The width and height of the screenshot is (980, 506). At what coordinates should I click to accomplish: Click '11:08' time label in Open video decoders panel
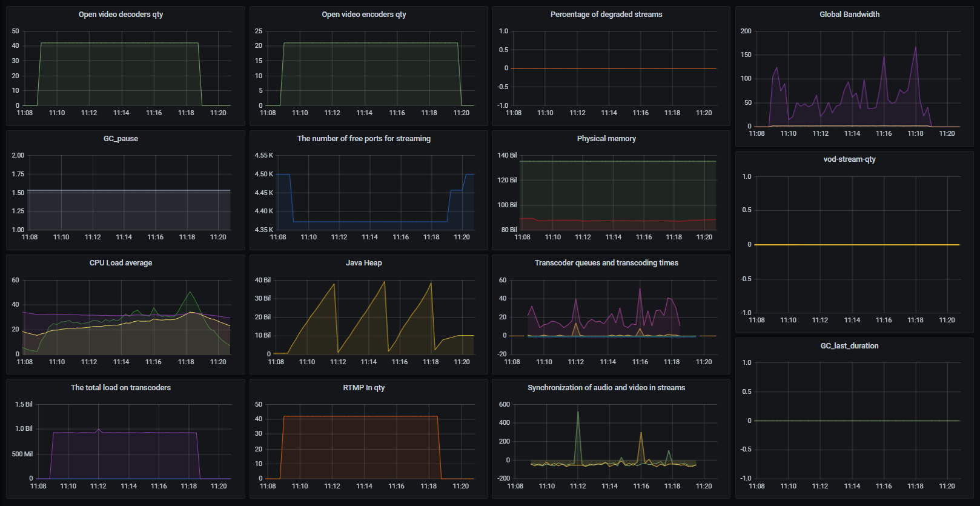[x=25, y=113]
